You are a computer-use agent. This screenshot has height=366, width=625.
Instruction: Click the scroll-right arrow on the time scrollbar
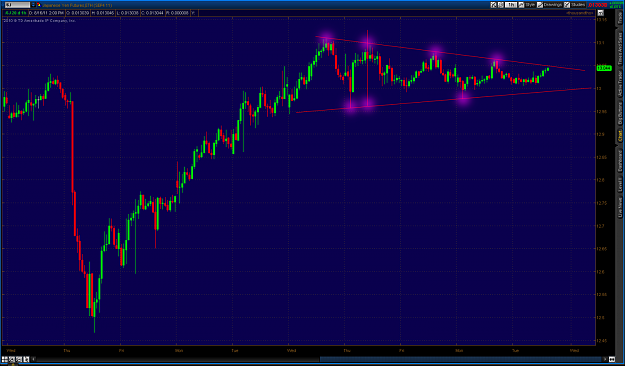[605, 359]
